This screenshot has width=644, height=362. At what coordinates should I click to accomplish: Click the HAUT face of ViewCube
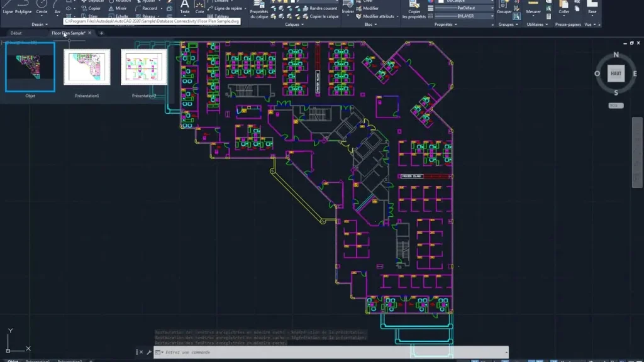coord(616,74)
